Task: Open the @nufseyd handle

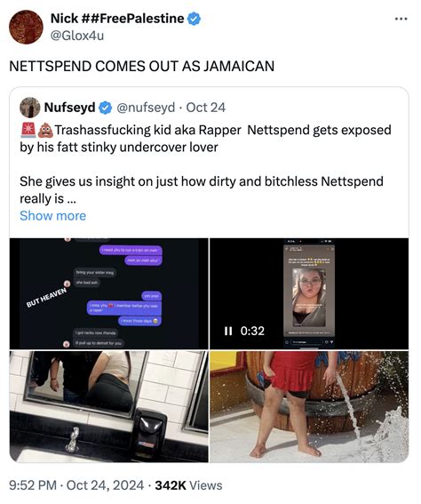Action: [146, 108]
